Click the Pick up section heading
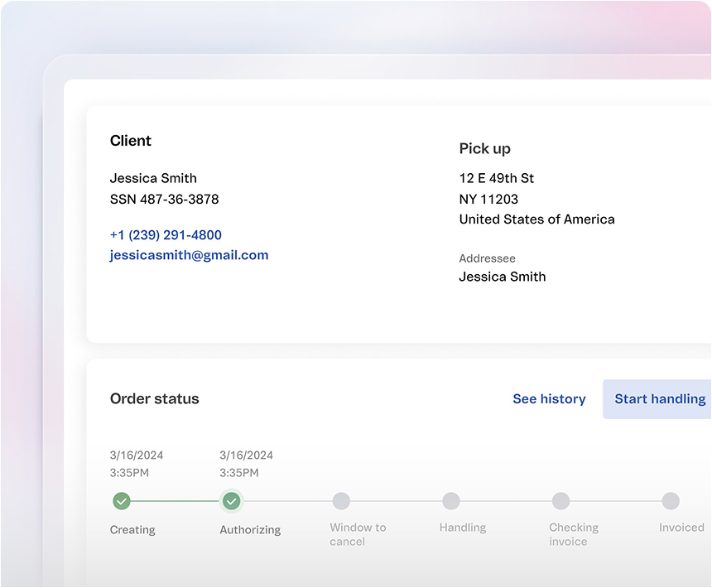712x588 pixels. [x=484, y=148]
